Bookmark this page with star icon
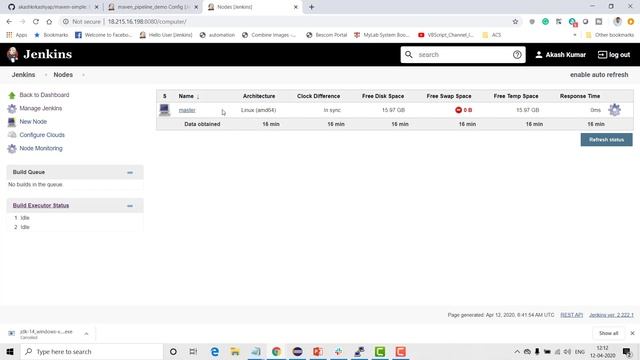This screenshot has height=360, width=640. click(515, 22)
